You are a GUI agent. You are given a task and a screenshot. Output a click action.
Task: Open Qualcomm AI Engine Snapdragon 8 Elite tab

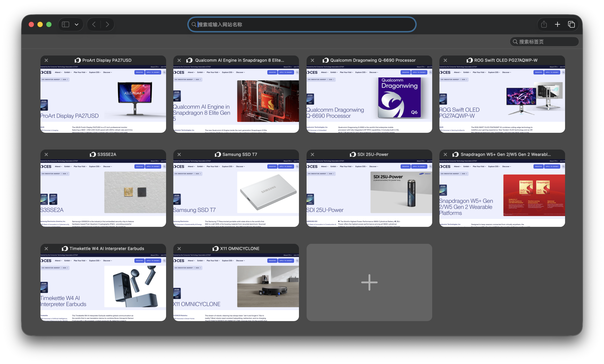(x=236, y=98)
